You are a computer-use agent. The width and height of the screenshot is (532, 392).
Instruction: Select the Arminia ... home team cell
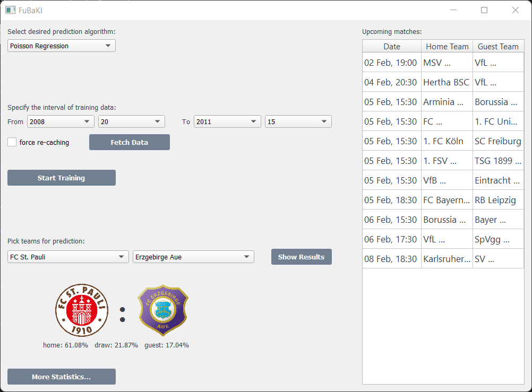(x=447, y=102)
